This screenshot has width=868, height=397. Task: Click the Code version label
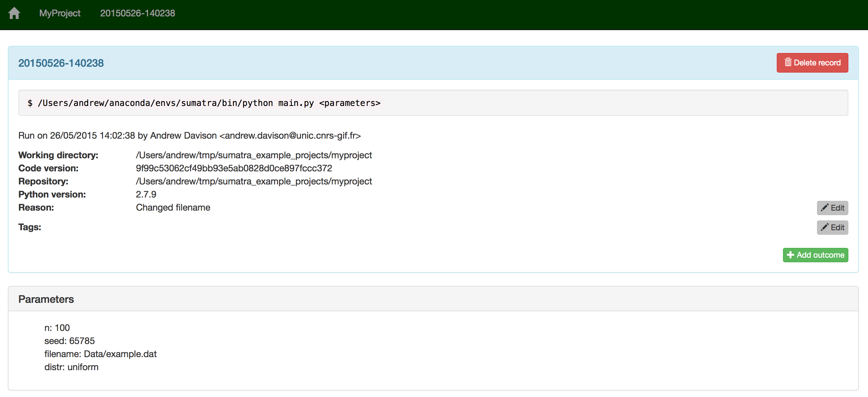point(48,168)
